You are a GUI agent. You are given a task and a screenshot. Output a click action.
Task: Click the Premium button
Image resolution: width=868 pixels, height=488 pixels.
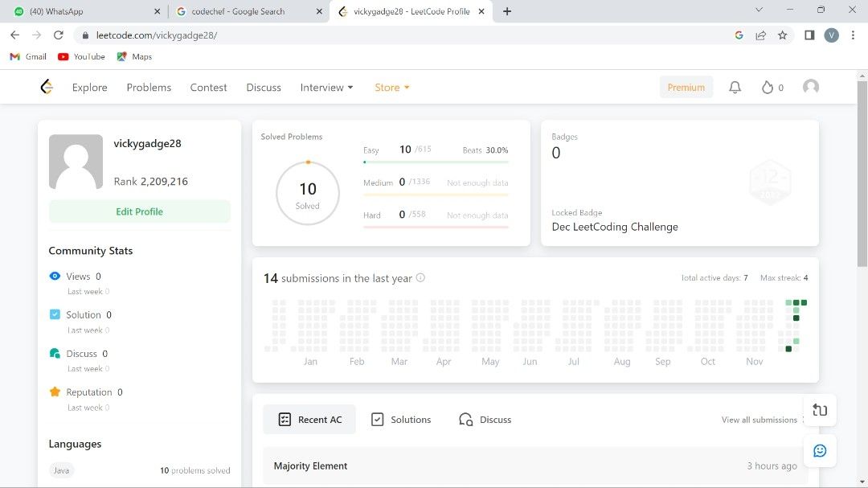[686, 88]
